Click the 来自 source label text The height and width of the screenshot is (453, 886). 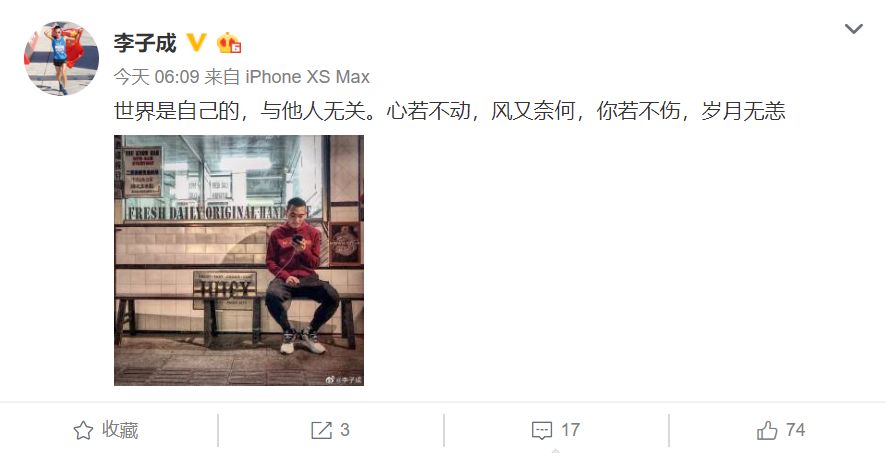pyautogui.click(x=222, y=77)
